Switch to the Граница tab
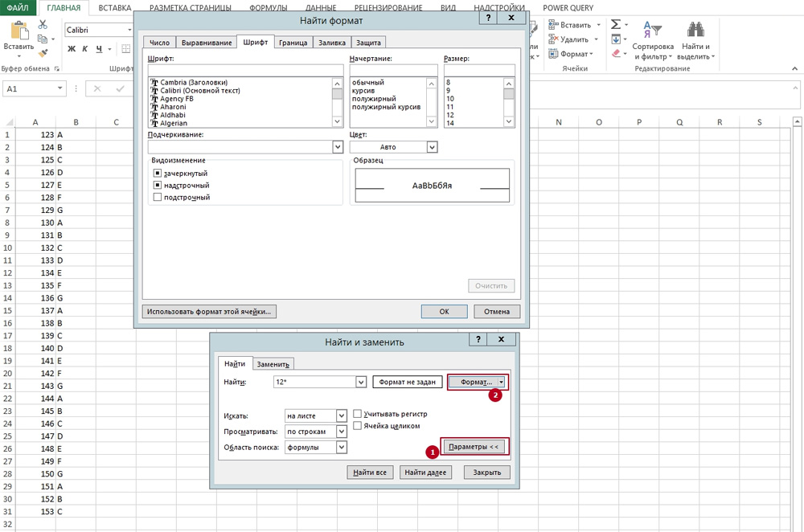The height and width of the screenshot is (532, 804). click(293, 43)
